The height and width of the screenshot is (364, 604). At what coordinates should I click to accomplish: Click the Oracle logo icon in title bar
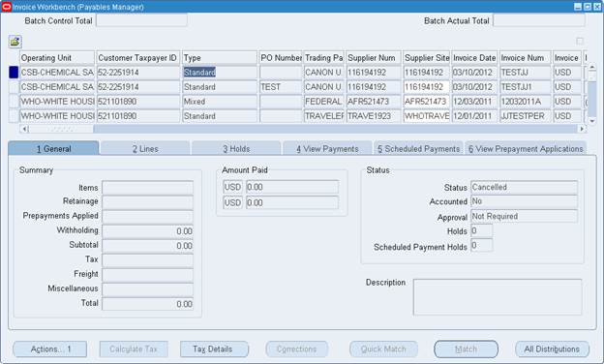coord(7,7)
